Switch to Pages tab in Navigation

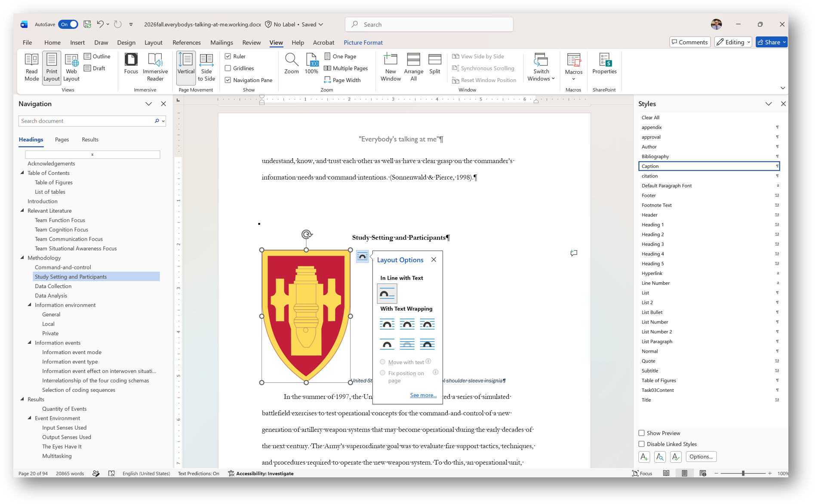pyautogui.click(x=62, y=140)
